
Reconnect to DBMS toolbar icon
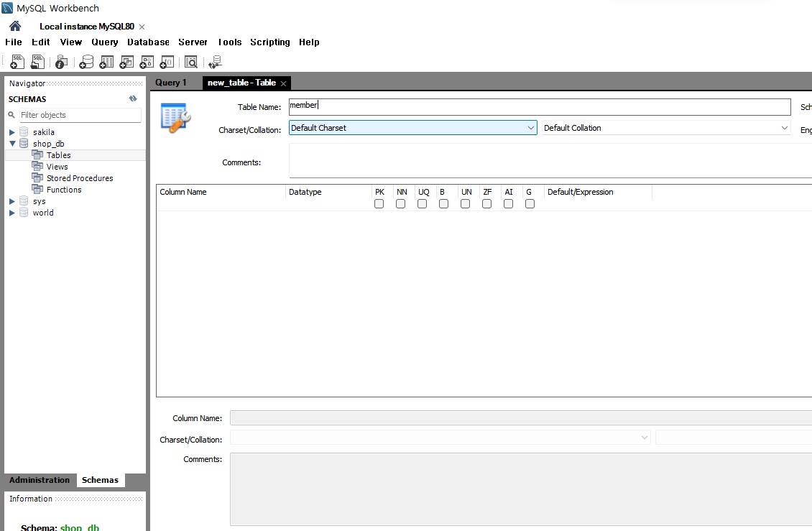point(215,63)
